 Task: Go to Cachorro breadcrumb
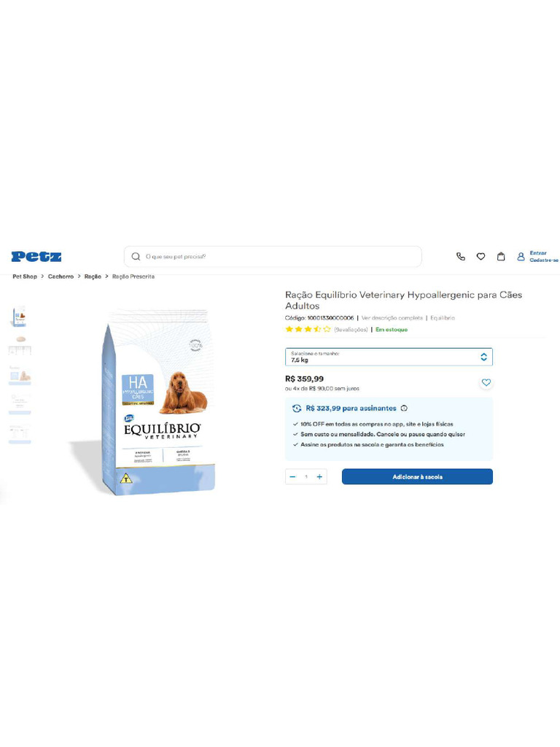click(61, 276)
